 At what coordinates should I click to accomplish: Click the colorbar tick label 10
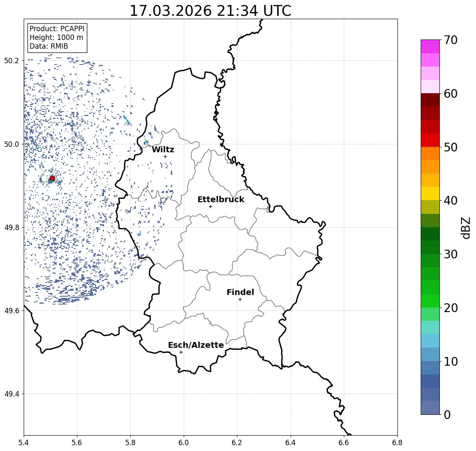click(451, 362)
